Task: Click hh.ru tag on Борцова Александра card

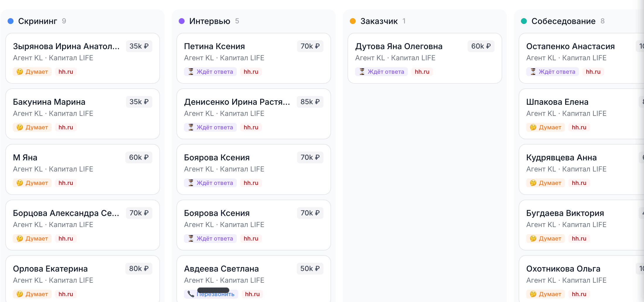Action: (66, 238)
